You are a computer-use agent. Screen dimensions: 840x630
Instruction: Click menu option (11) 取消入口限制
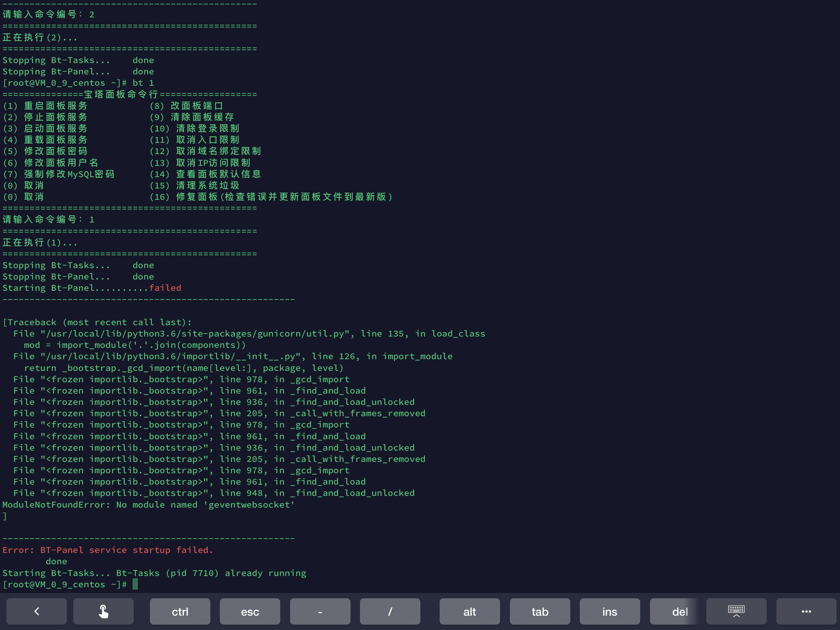[194, 140]
